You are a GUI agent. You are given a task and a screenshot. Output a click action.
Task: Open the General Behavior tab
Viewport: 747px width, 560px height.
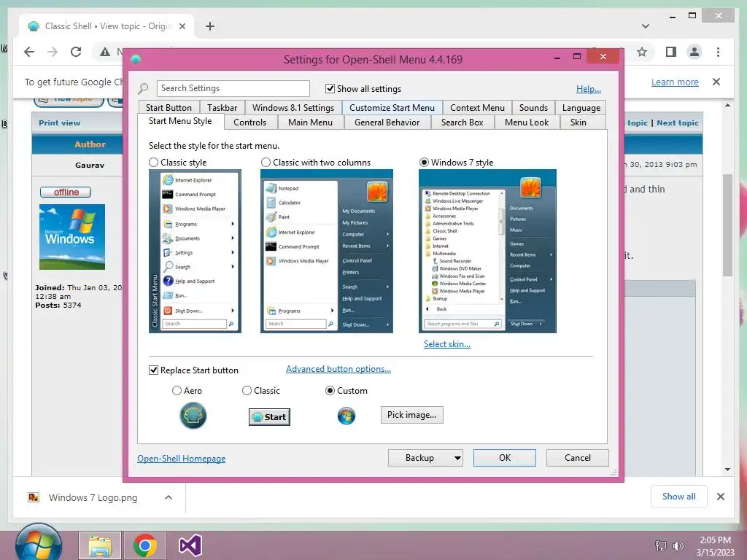pyautogui.click(x=387, y=122)
